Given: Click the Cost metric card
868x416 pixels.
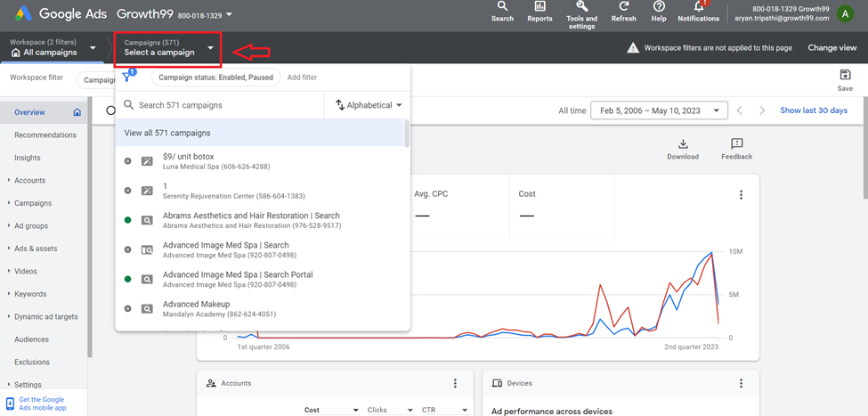Looking at the screenshot, I should [562, 208].
